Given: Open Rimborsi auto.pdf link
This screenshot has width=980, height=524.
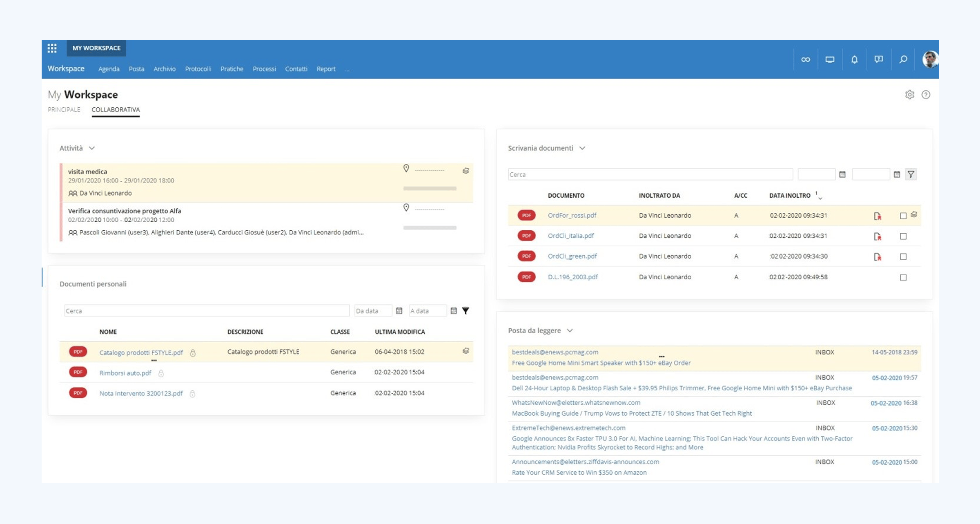Looking at the screenshot, I should pyautogui.click(x=125, y=373).
